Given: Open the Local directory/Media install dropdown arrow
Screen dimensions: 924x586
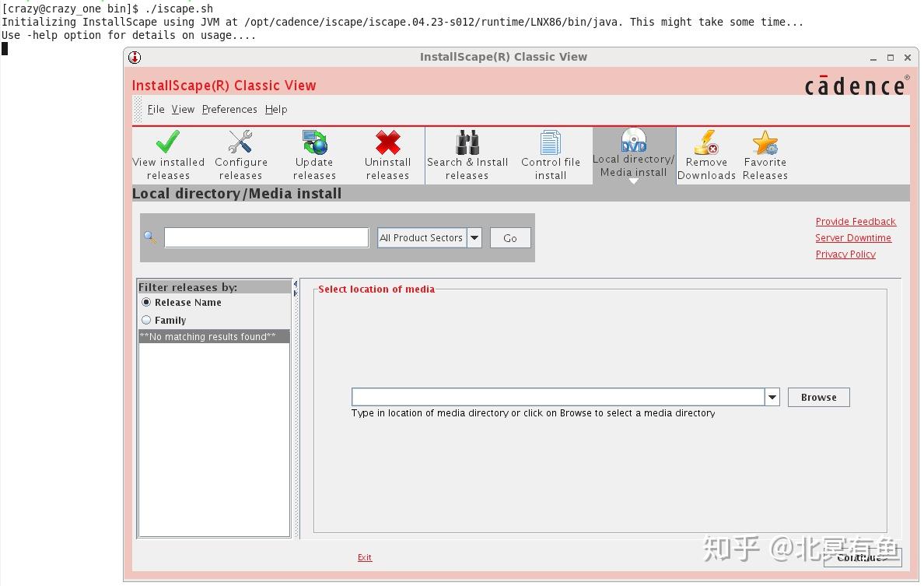Looking at the screenshot, I should (632, 183).
